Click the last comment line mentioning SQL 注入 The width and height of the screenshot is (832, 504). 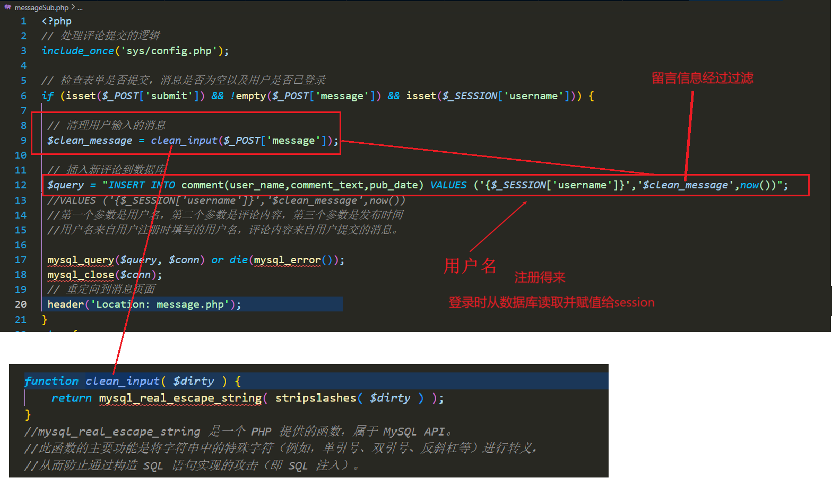pyautogui.click(x=192, y=466)
